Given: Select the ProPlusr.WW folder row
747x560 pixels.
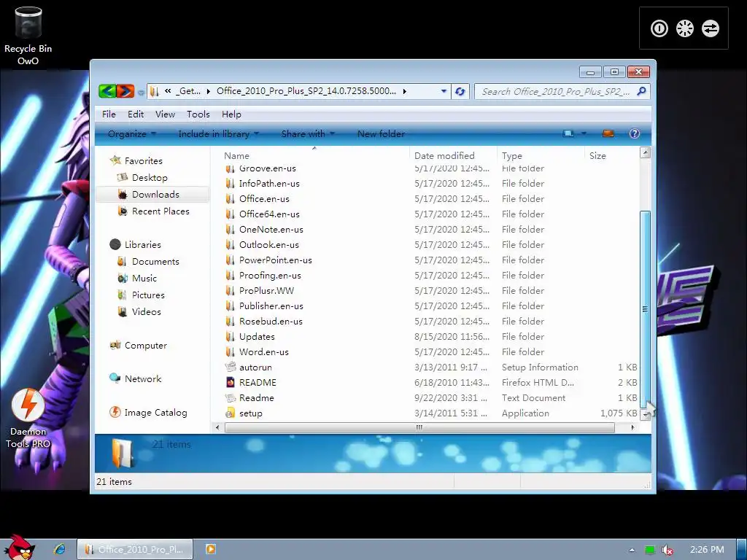Looking at the screenshot, I should click(x=430, y=290).
